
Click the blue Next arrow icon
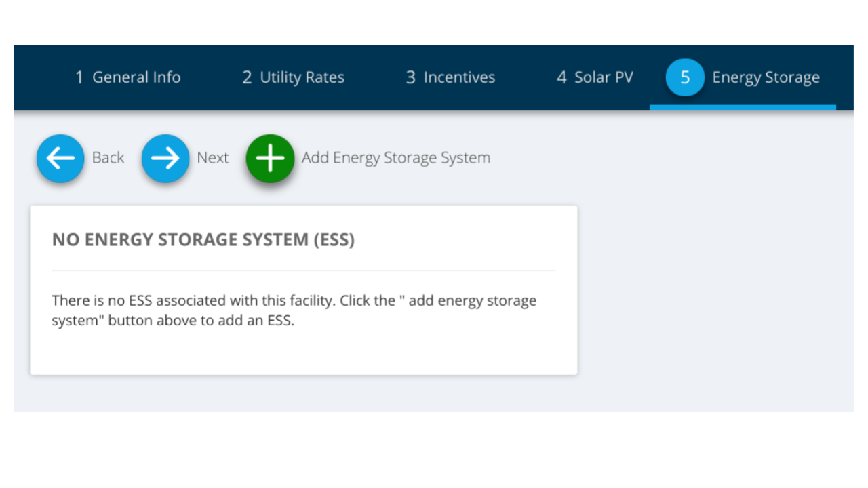tap(165, 159)
